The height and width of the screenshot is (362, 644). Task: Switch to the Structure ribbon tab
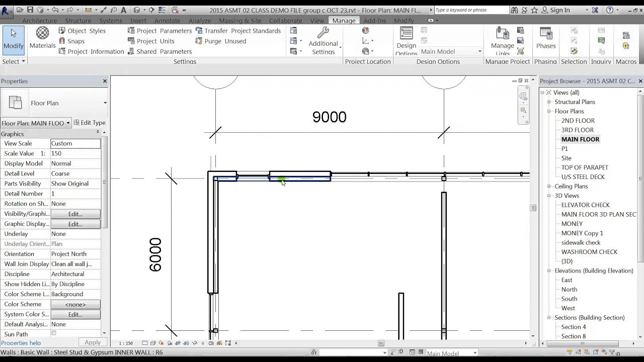78,21
